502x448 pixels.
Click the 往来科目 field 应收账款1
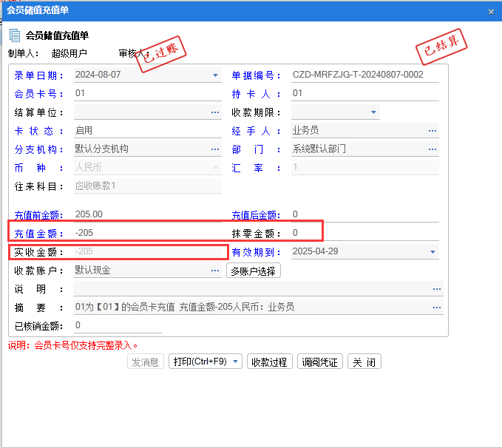pos(148,186)
